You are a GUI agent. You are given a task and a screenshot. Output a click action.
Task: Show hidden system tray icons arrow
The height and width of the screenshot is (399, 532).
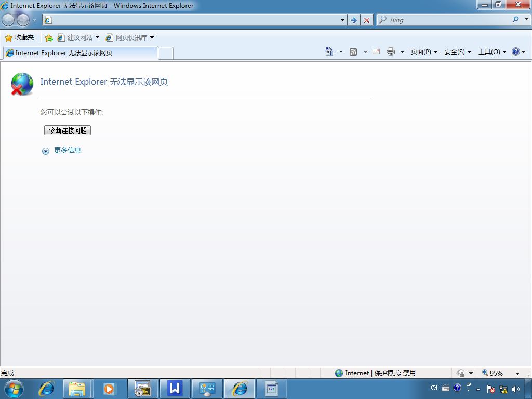478,389
